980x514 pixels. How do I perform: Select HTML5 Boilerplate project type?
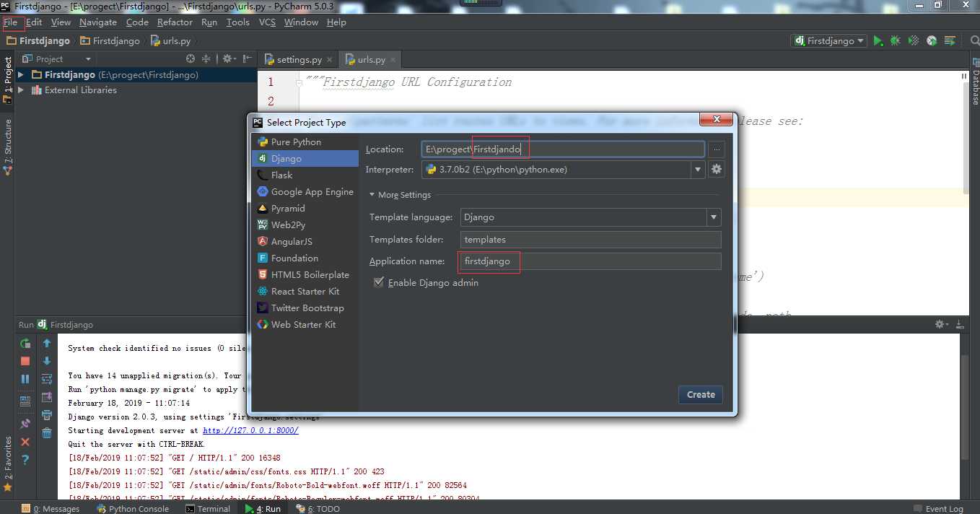click(x=305, y=275)
